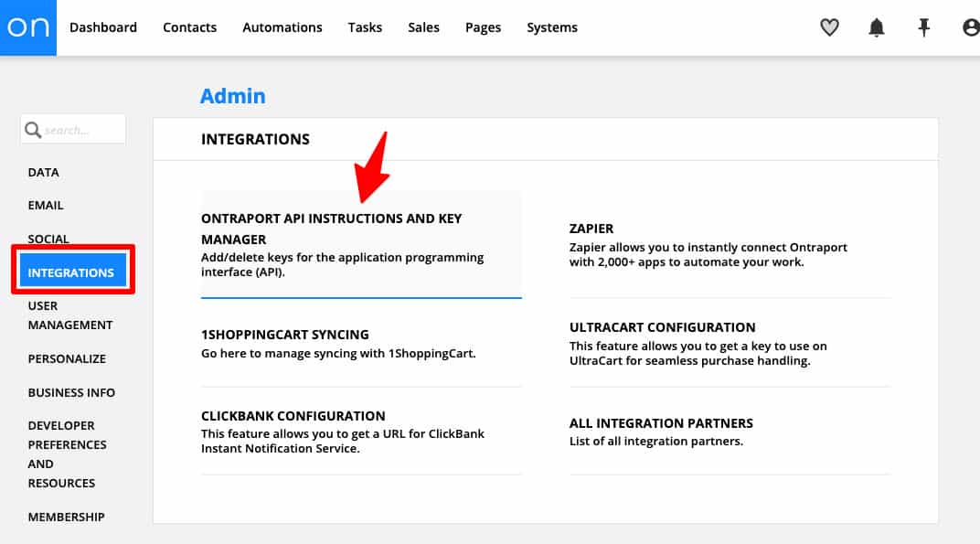Viewport: 980px width, 544px height.
Task: Select EMAIL in admin sidebar
Action: pyautogui.click(x=46, y=206)
